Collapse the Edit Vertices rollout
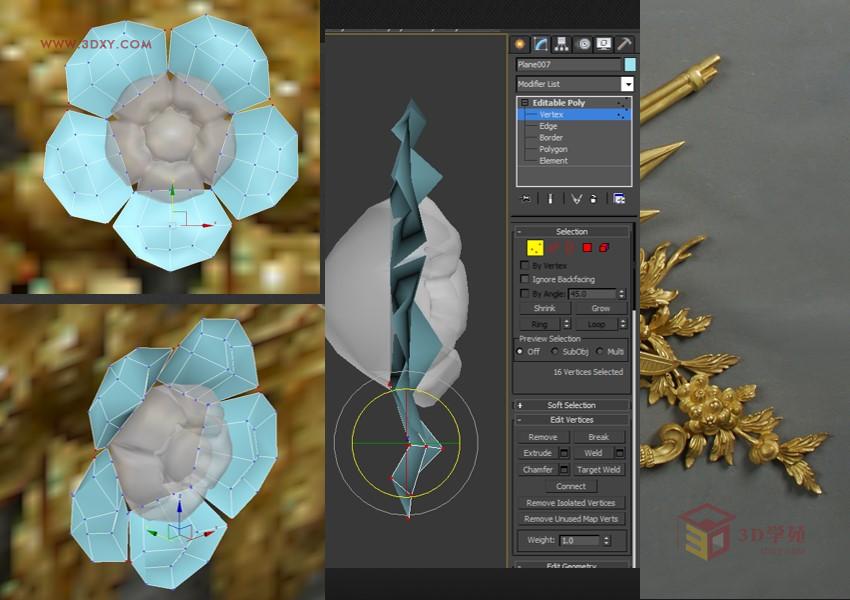 tap(570, 421)
